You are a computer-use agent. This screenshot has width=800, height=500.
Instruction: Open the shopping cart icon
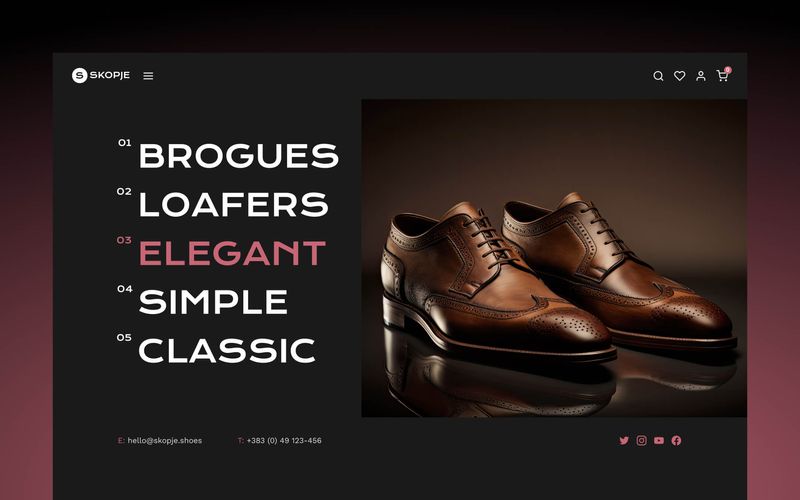(x=722, y=76)
